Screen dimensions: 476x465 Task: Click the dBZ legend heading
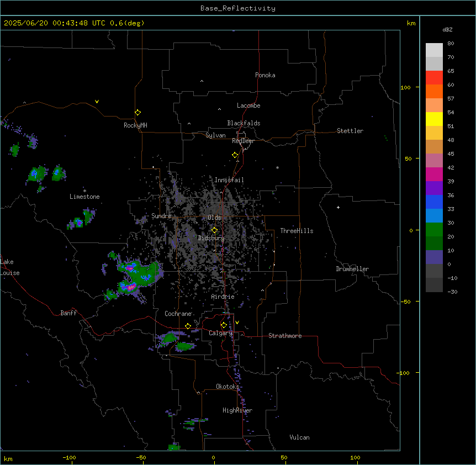click(x=447, y=29)
